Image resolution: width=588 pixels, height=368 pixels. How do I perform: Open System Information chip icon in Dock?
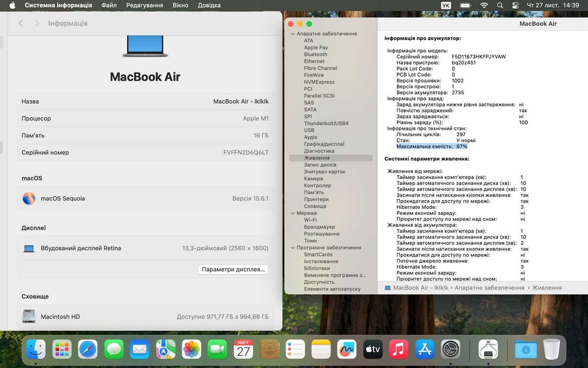tap(488, 349)
